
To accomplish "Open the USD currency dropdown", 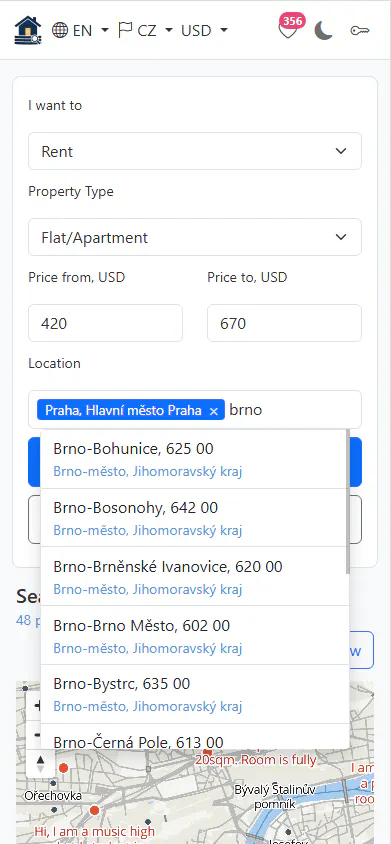I will pos(204,30).
